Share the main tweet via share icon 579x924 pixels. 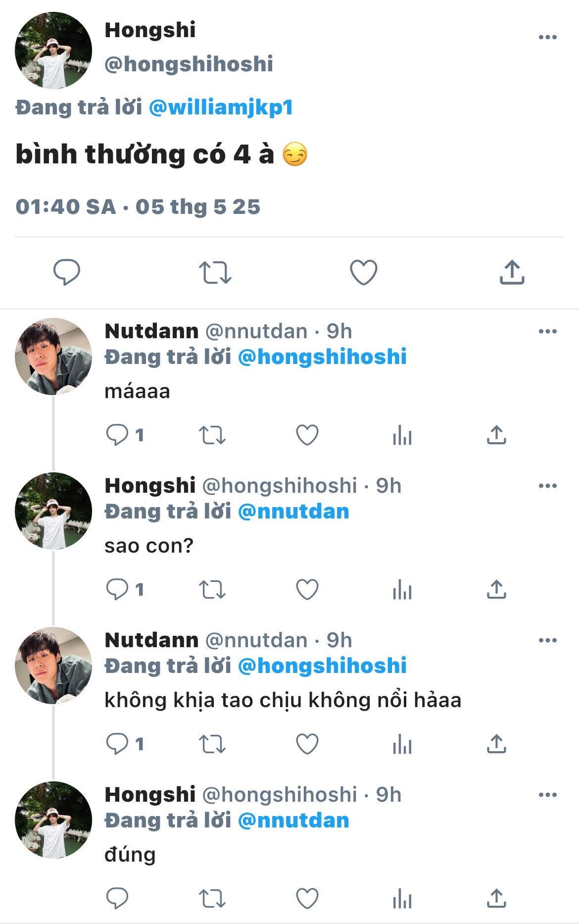pos(512,272)
